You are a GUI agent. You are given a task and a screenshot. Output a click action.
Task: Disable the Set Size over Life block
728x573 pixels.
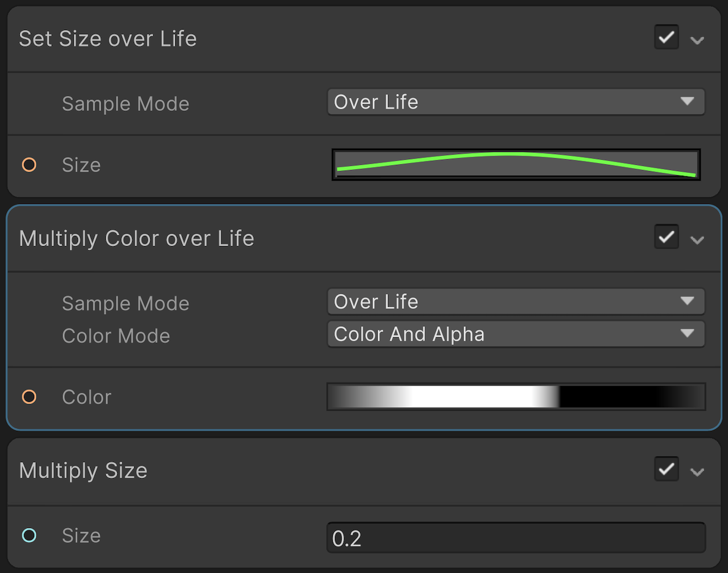click(666, 38)
